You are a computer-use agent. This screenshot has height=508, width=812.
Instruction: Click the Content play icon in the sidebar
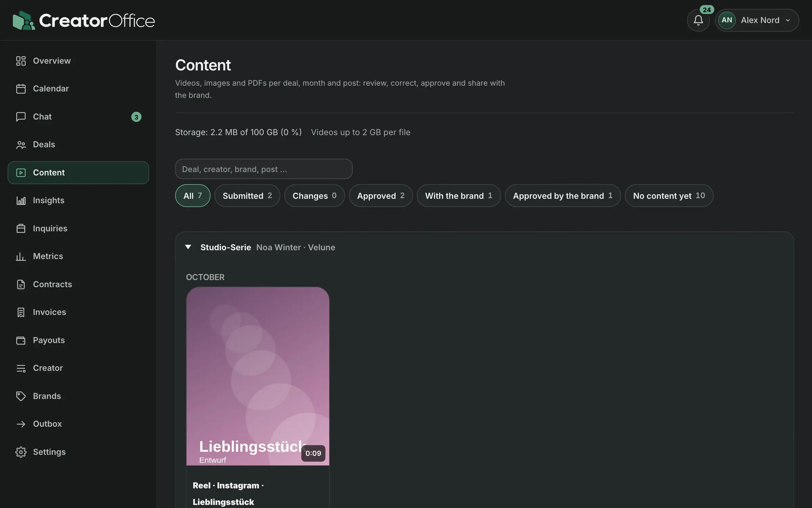[21, 173]
